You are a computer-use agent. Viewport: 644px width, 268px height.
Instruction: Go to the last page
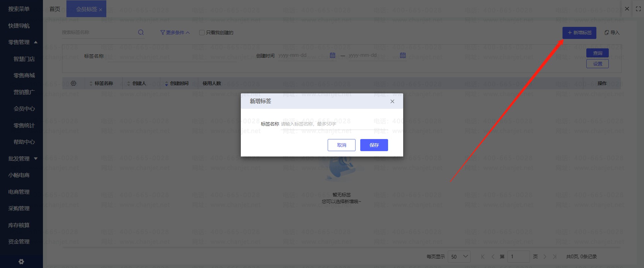coord(555,257)
